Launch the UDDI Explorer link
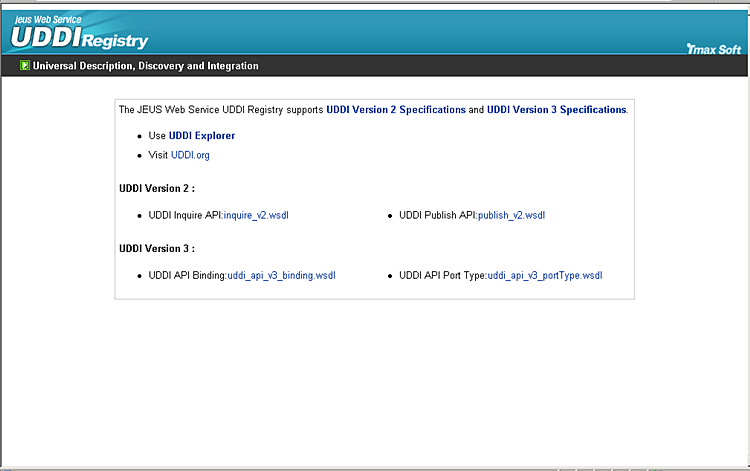Viewport: 750px width, 471px height. [x=202, y=135]
